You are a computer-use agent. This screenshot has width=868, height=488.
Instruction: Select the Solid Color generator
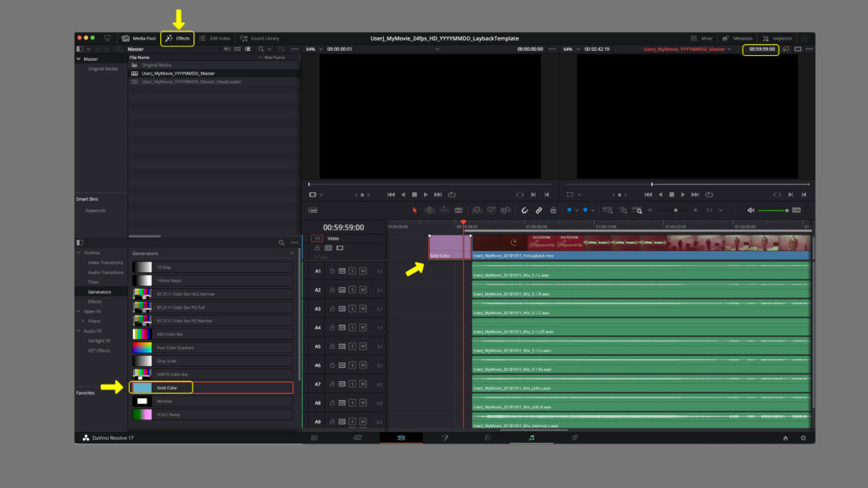click(x=211, y=388)
